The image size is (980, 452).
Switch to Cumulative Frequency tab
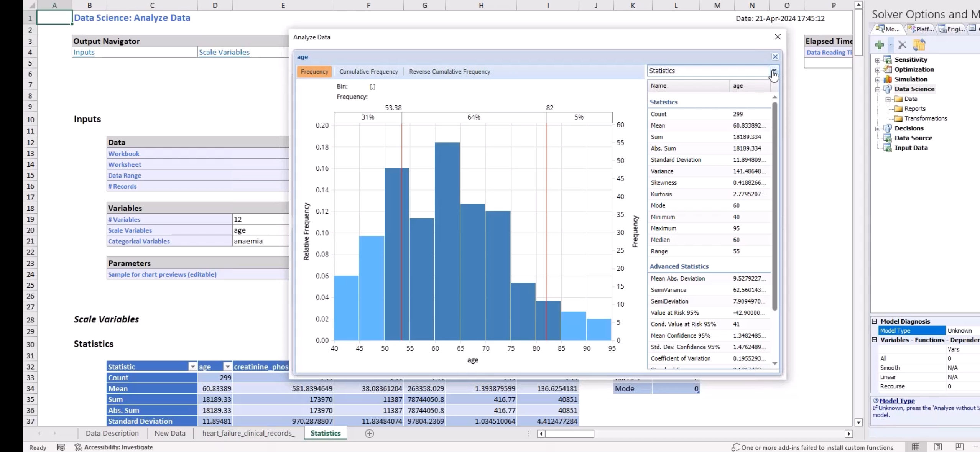368,72
